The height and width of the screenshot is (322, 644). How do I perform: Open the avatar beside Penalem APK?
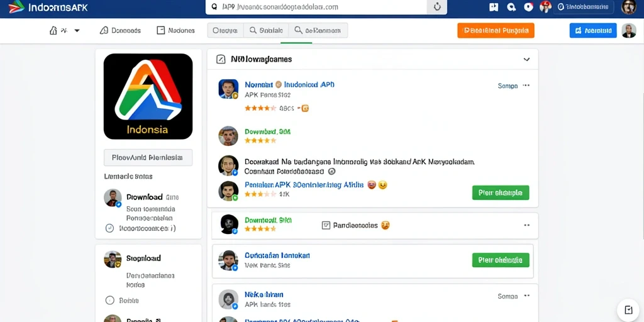228,191
